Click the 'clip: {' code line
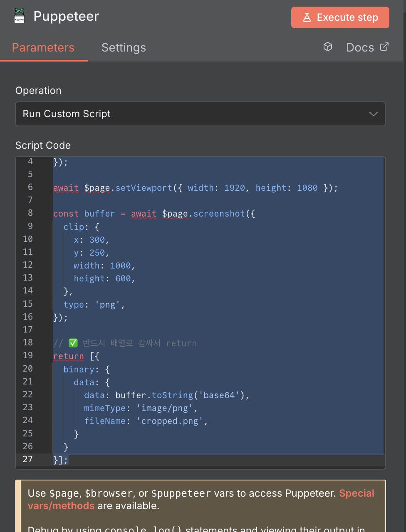The height and width of the screenshot is (532, 406). click(82, 227)
